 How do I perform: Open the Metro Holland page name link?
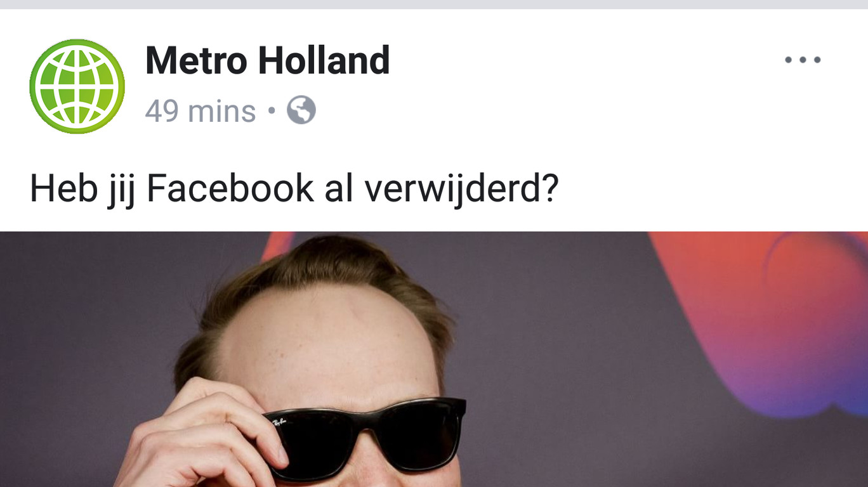click(x=267, y=61)
